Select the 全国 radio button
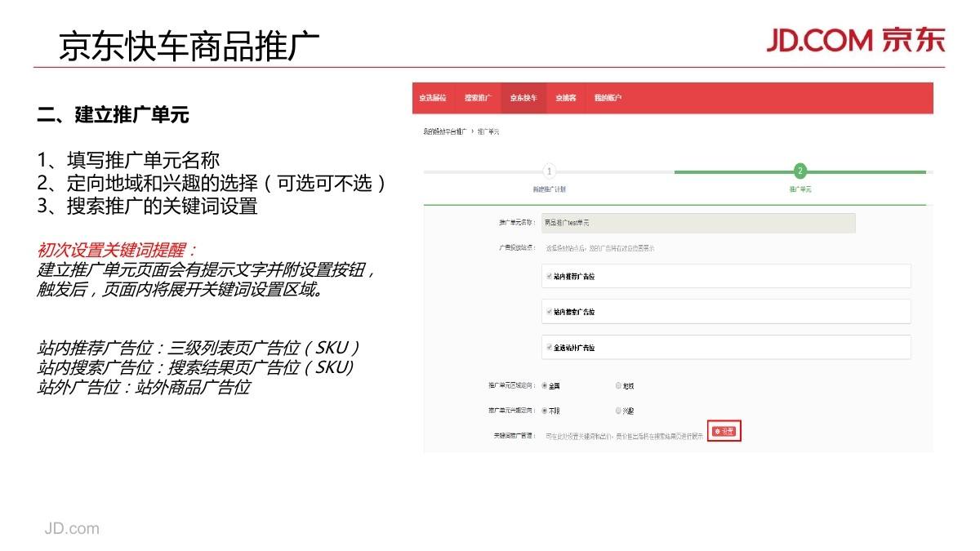This screenshot has height=551, width=980. 545,386
